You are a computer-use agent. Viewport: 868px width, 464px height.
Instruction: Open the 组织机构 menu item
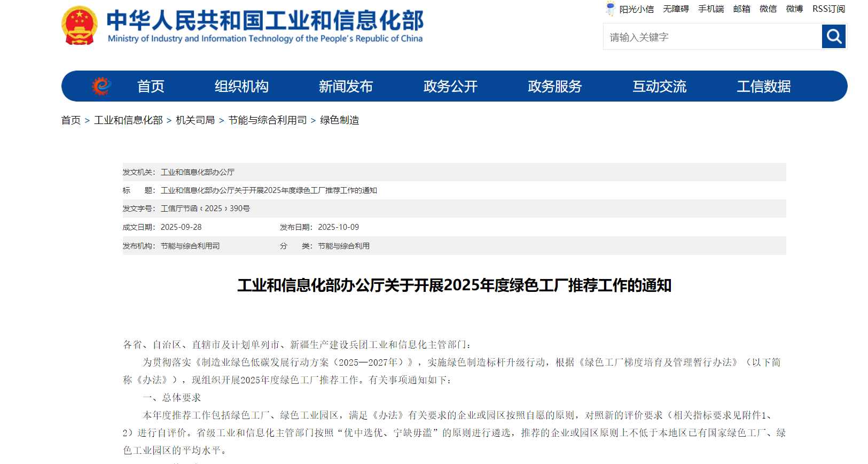[241, 86]
